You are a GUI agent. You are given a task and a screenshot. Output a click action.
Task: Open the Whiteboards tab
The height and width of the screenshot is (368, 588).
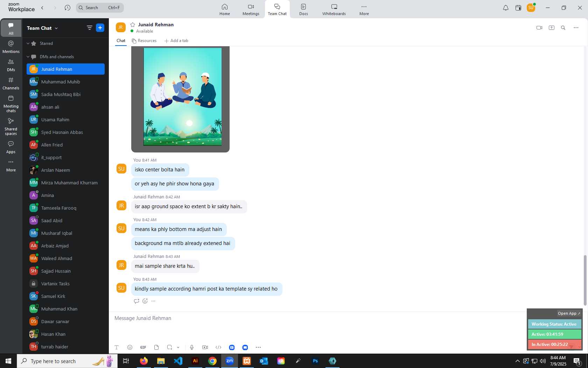pyautogui.click(x=334, y=9)
